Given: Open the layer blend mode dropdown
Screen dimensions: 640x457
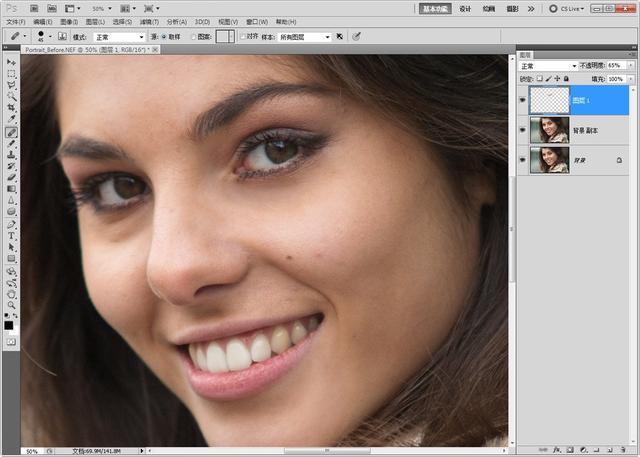Looking at the screenshot, I should [548, 66].
